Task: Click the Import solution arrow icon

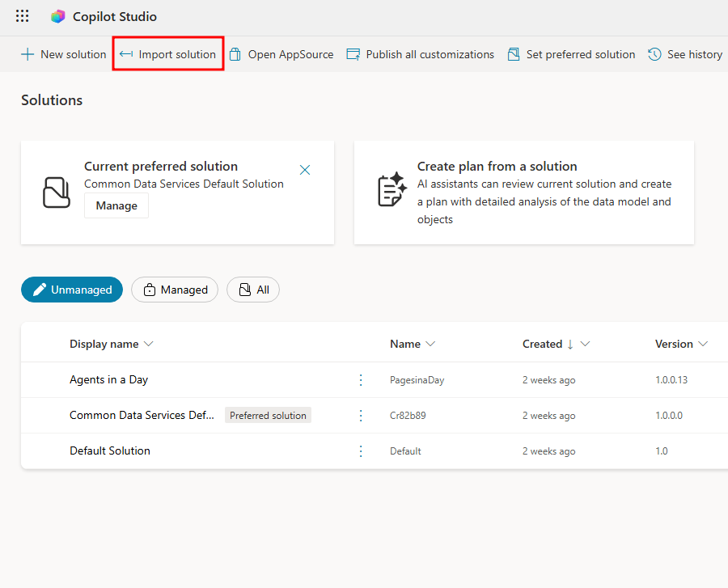Action: [x=126, y=54]
